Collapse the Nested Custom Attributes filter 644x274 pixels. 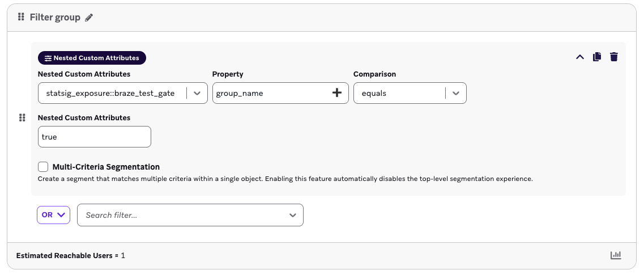[580, 57]
